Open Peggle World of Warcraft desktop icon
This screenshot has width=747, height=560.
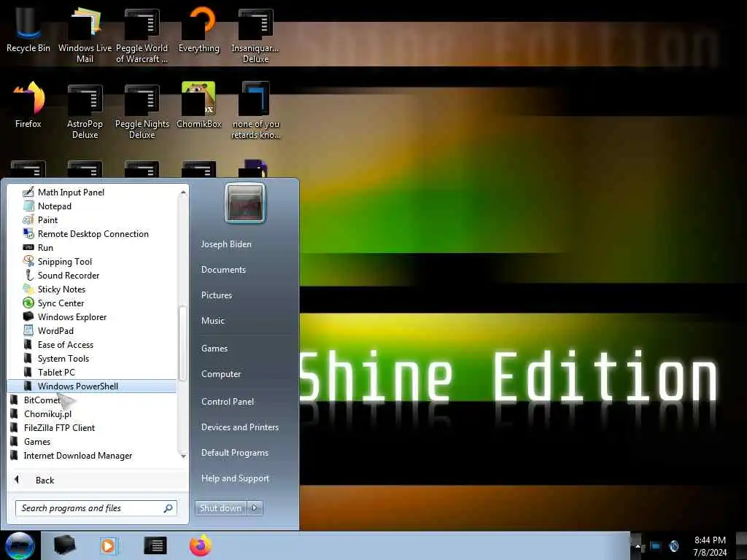[142, 34]
